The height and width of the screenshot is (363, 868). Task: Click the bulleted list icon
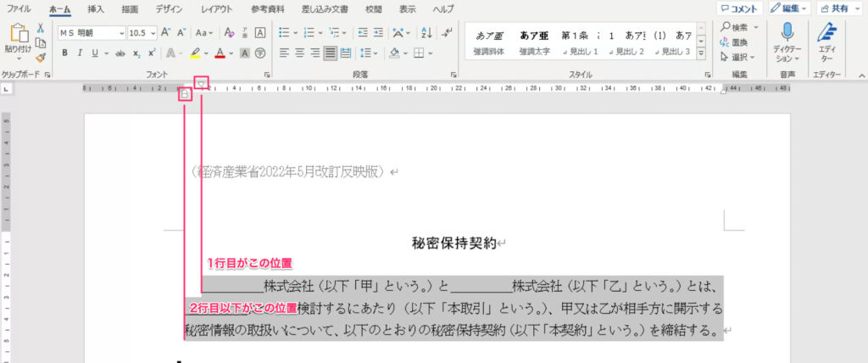(x=284, y=33)
